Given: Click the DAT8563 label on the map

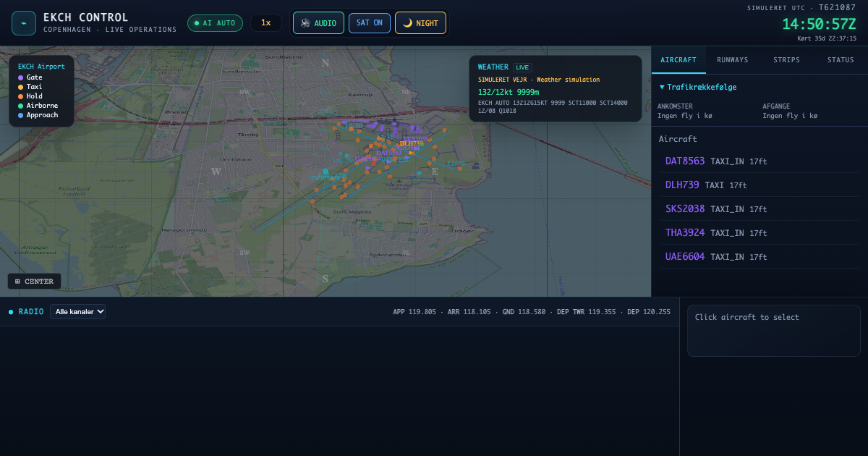Looking at the screenshot, I should pos(389,153).
